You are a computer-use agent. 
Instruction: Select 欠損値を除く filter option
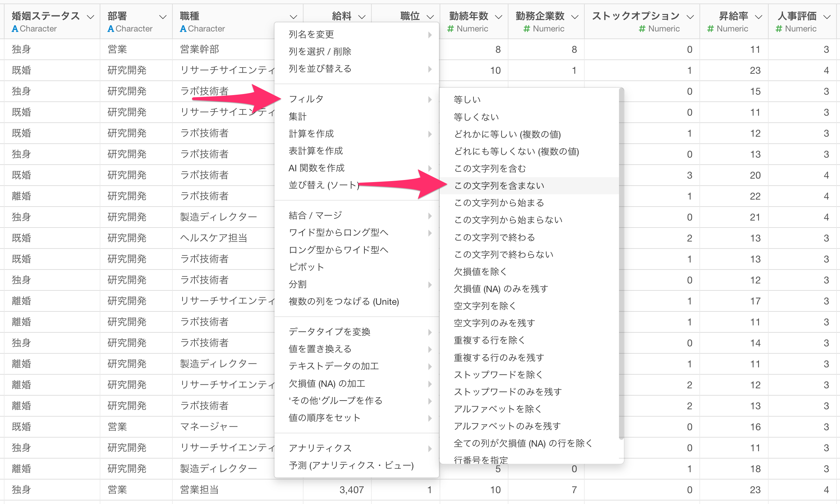click(480, 272)
